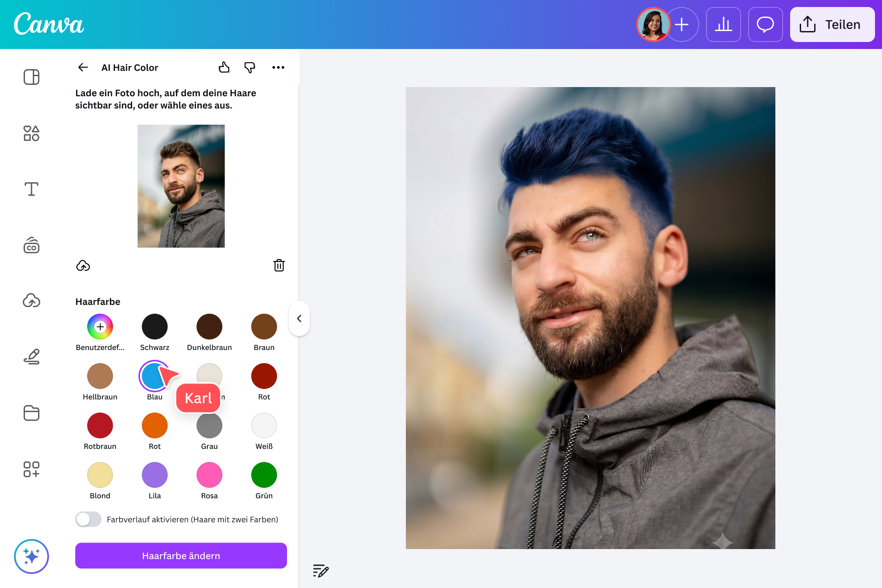Click the Canva logo
This screenshot has width=882, height=588.
click(x=49, y=24)
